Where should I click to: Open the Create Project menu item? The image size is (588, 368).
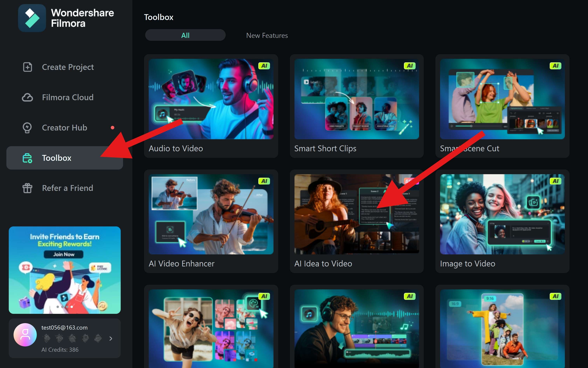point(65,67)
